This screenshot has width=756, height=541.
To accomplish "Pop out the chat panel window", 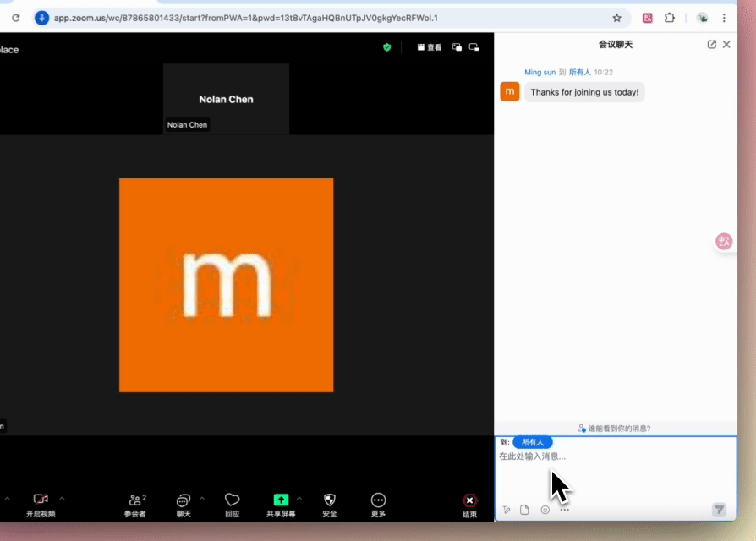I will 711,45.
